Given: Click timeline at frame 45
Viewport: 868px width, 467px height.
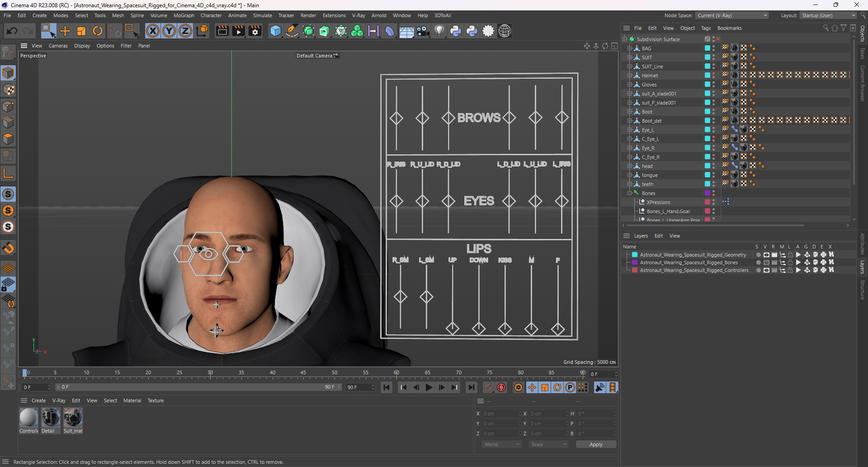Looking at the screenshot, I should point(303,373).
